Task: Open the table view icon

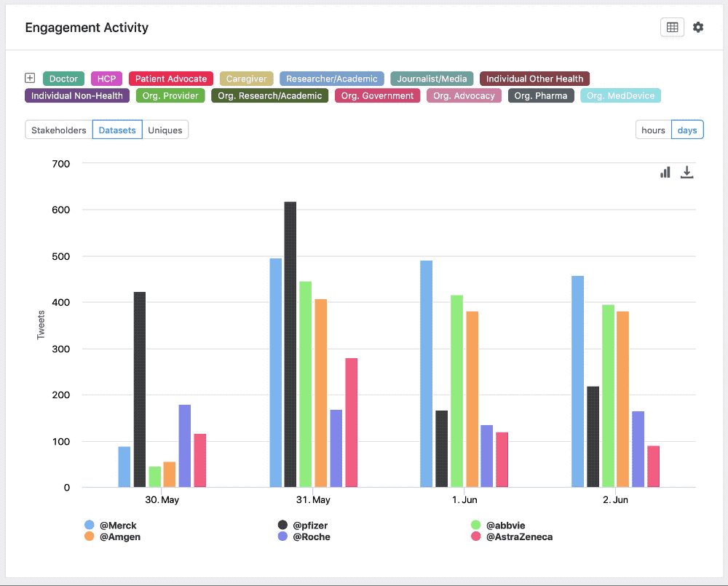Action: coord(672,28)
